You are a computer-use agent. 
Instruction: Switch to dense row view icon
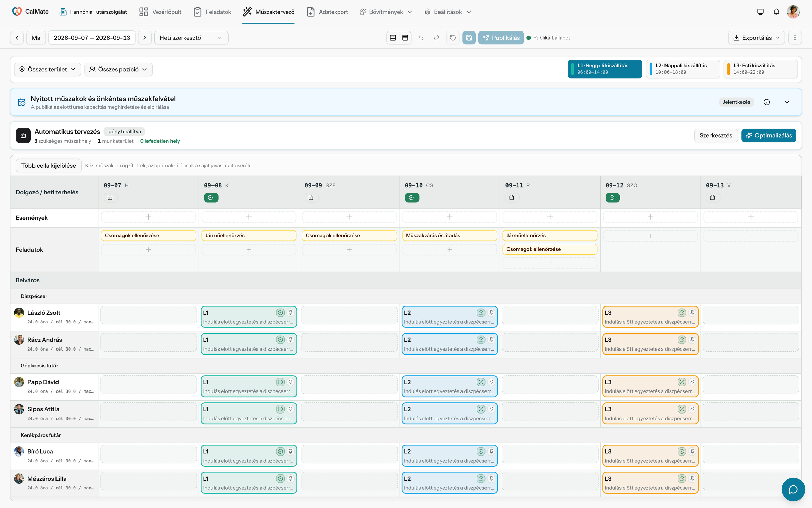click(405, 38)
